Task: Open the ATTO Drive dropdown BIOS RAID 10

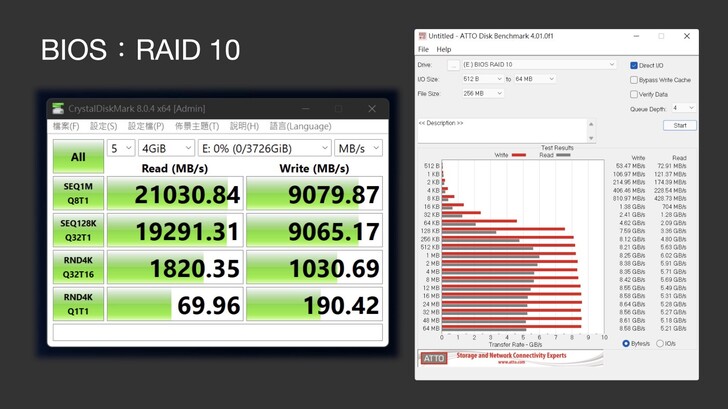Action: pyautogui.click(x=539, y=65)
